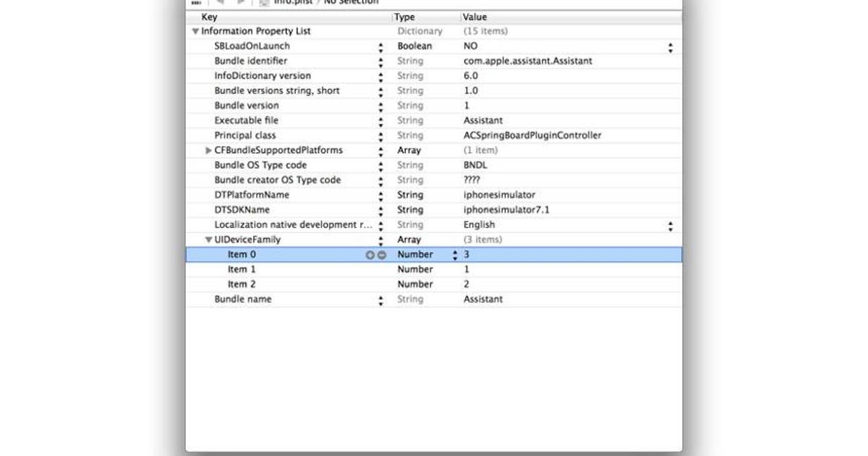Open the key stepper beside Bundle identifier

(x=381, y=62)
